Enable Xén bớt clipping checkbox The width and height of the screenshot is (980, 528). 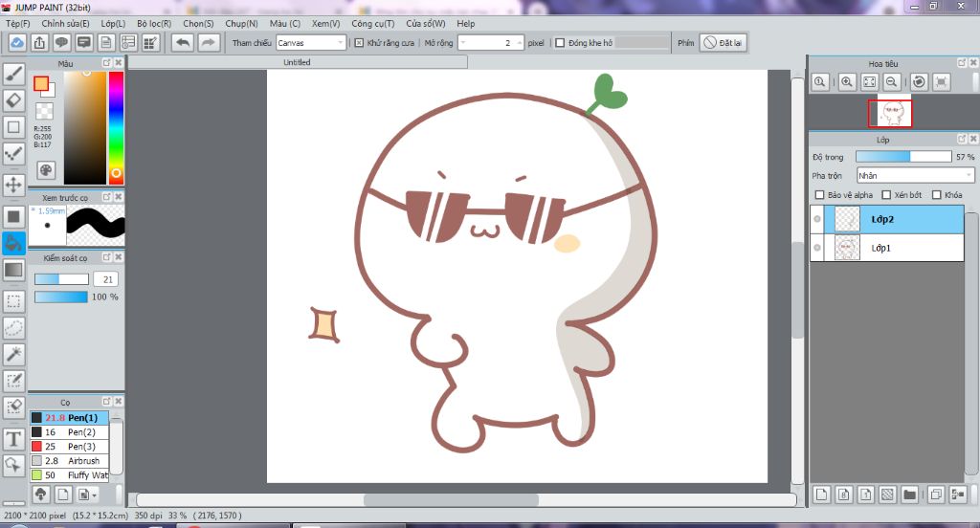coord(886,195)
